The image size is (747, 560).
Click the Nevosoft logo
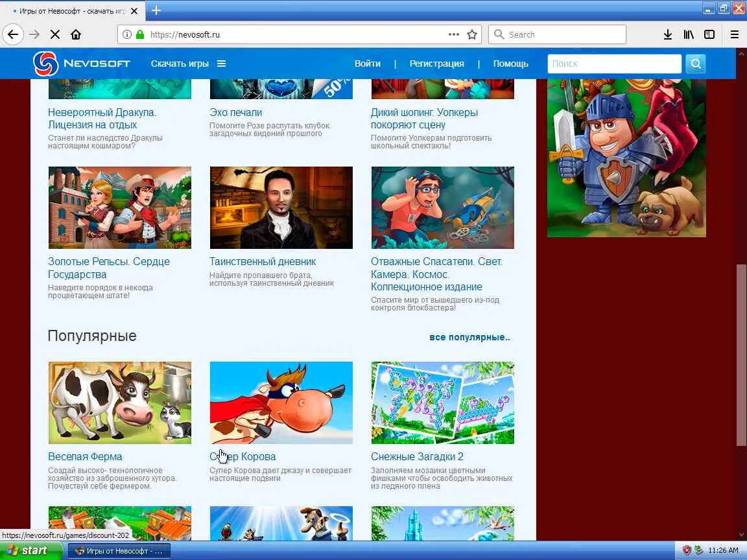tap(82, 64)
